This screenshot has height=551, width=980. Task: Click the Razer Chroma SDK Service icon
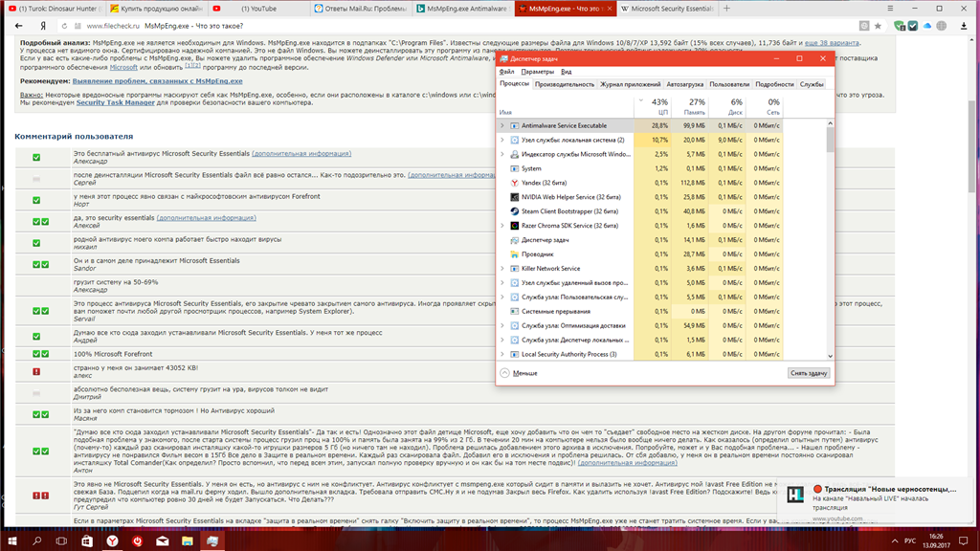coord(514,226)
